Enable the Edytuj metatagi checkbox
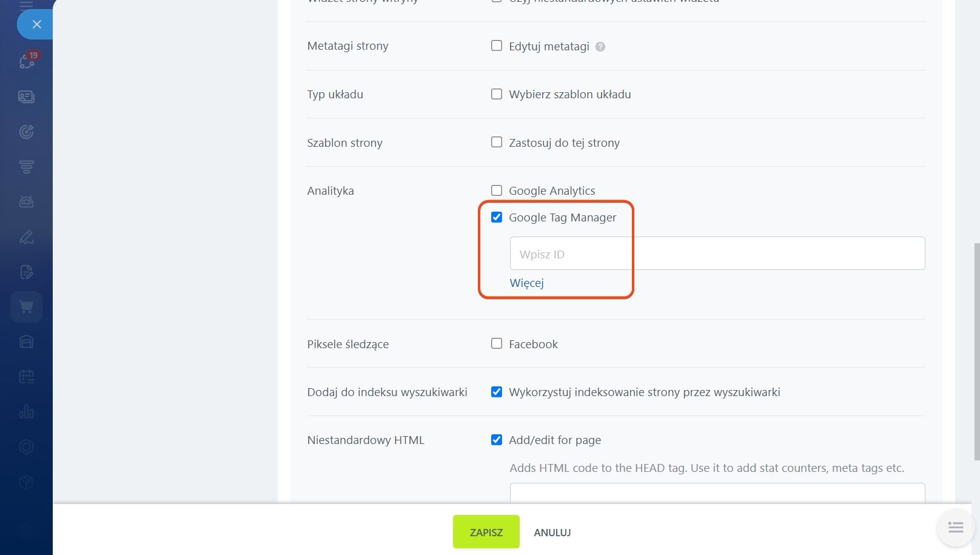 tap(497, 46)
